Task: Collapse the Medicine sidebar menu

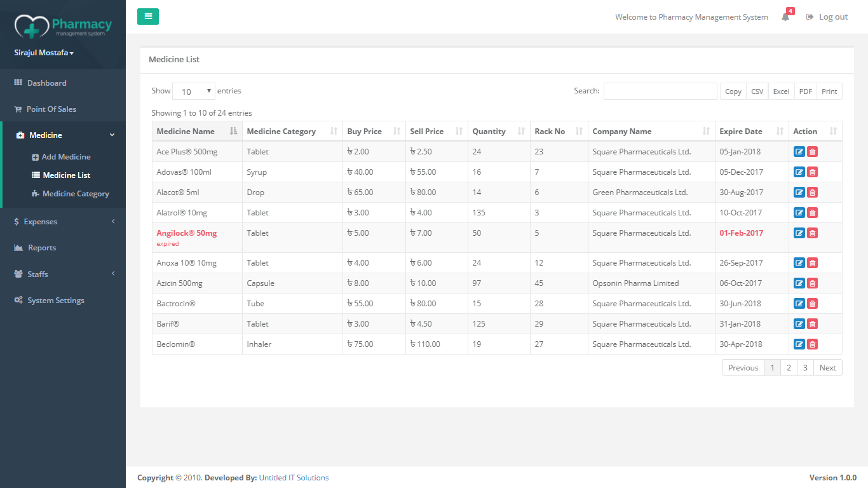Action: [64, 135]
